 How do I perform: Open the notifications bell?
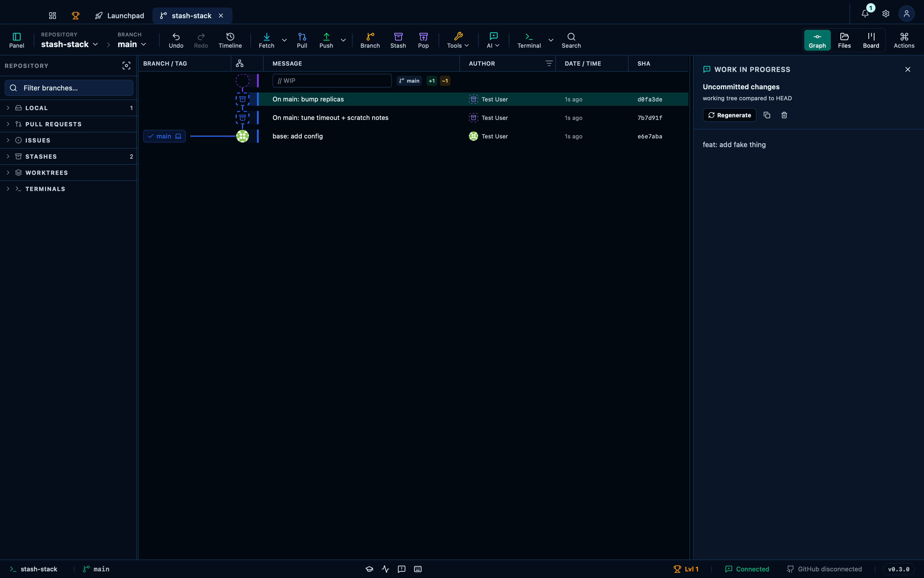(x=865, y=14)
